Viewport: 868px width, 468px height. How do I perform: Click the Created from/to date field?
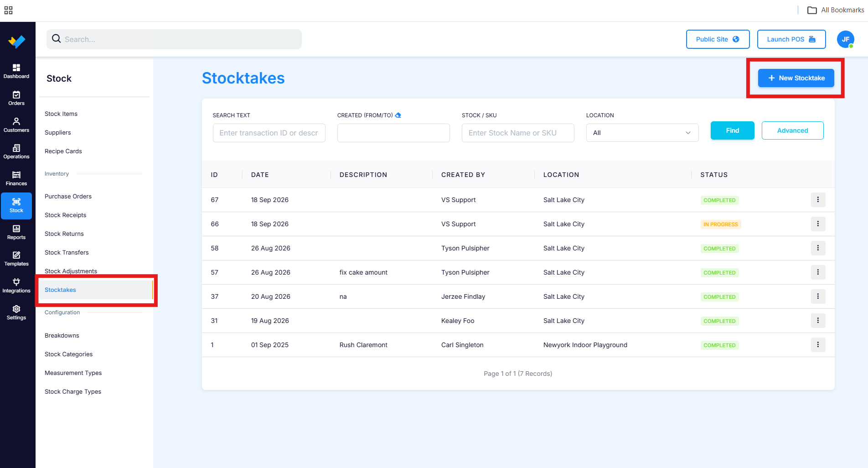coord(393,133)
